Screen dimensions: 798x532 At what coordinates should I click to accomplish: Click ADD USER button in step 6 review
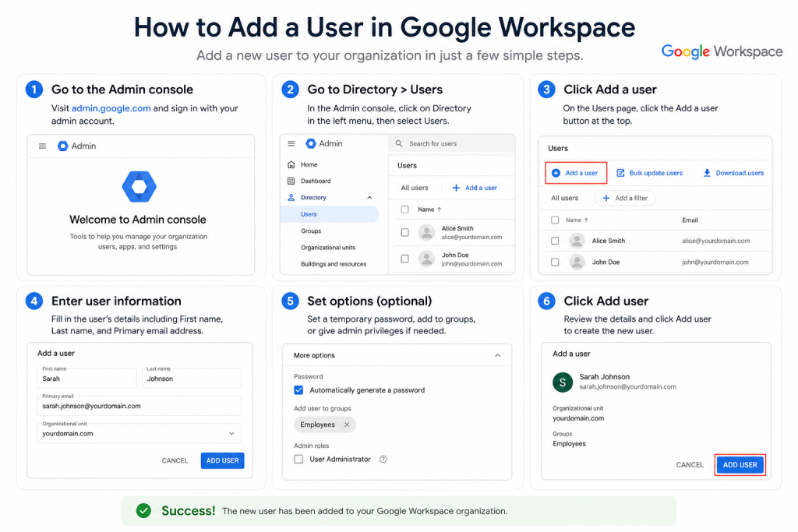pyautogui.click(x=740, y=464)
